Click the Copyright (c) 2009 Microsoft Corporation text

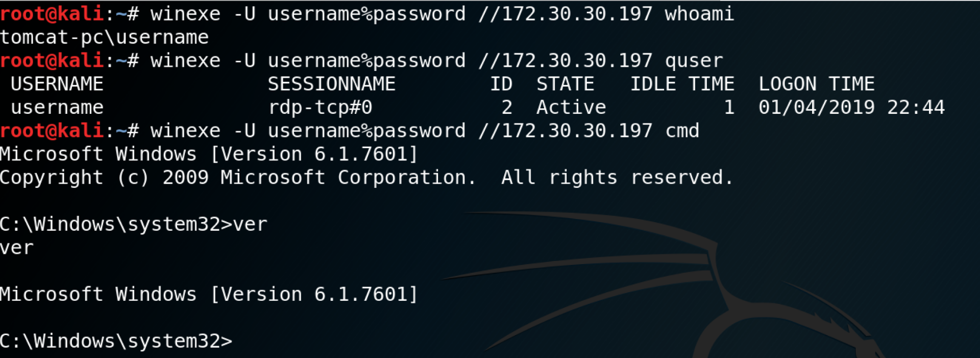point(237,177)
